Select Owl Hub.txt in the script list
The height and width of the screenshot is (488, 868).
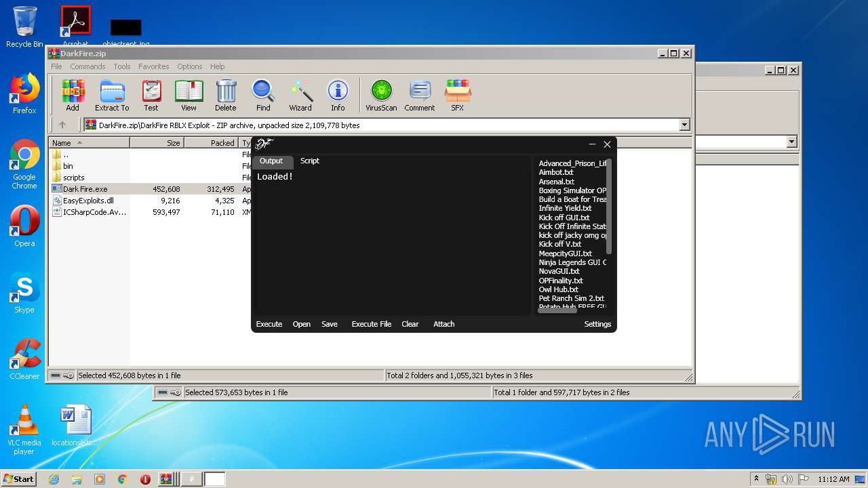559,289
